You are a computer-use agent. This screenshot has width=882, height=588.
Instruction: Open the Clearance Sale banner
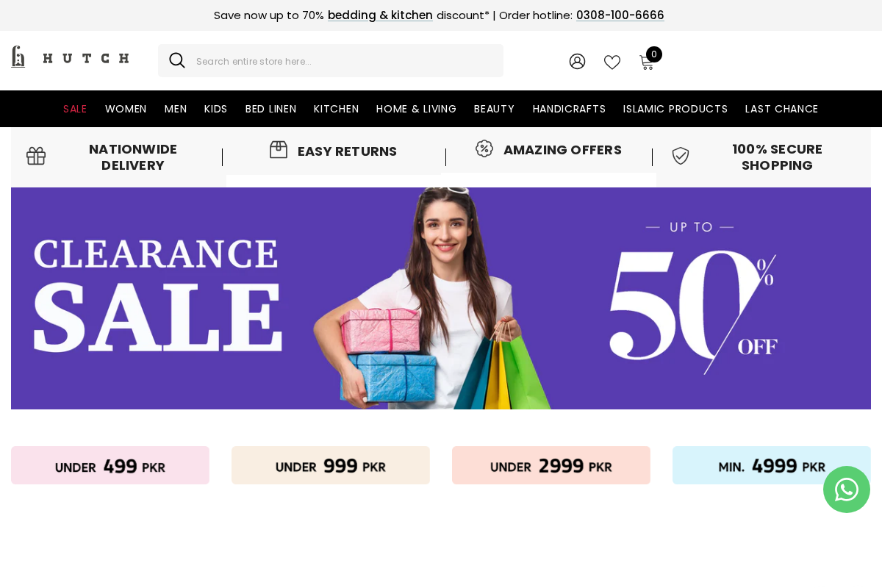pyautogui.click(x=441, y=298)
